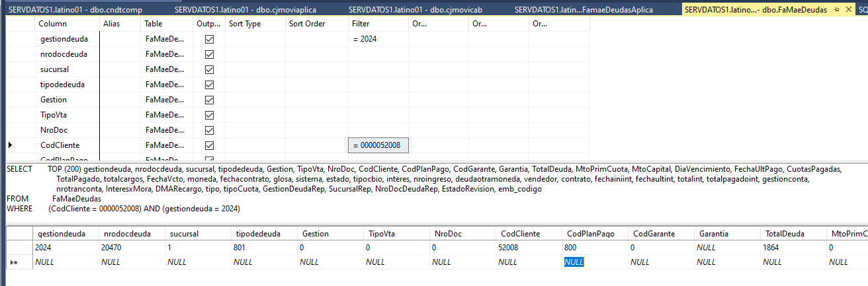Click results header TotalDeuda
Screen dimensions: 868x286
[x=793, y=234]
